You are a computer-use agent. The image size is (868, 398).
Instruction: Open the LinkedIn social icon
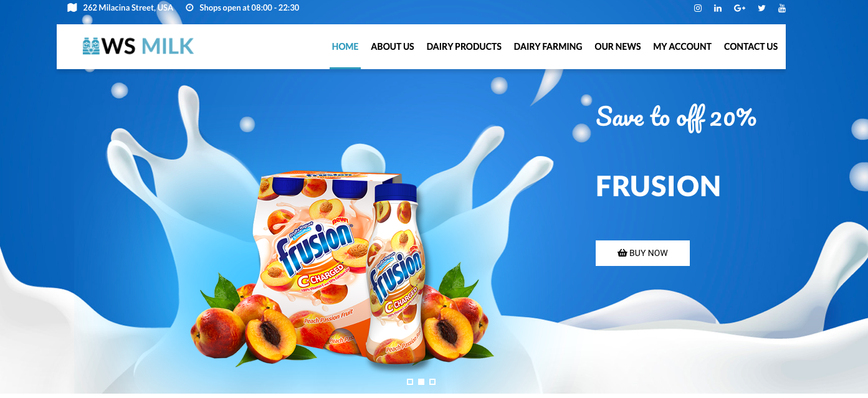(x=718, y=8)
